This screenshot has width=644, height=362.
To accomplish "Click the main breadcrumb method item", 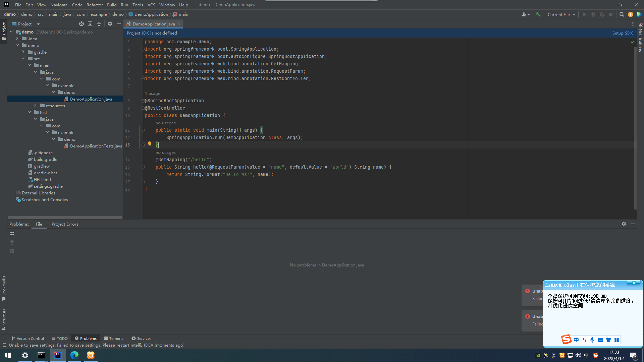I will coord(180,14).
